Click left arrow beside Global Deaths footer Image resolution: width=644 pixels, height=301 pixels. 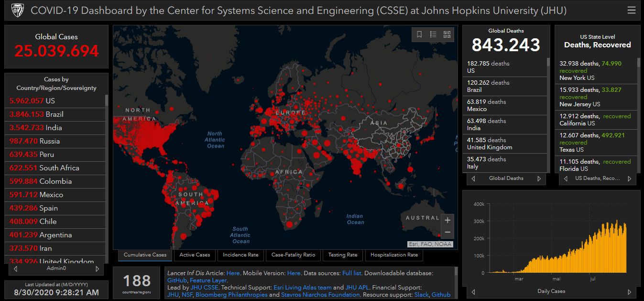pyautogui.click(x=473, y=178)
